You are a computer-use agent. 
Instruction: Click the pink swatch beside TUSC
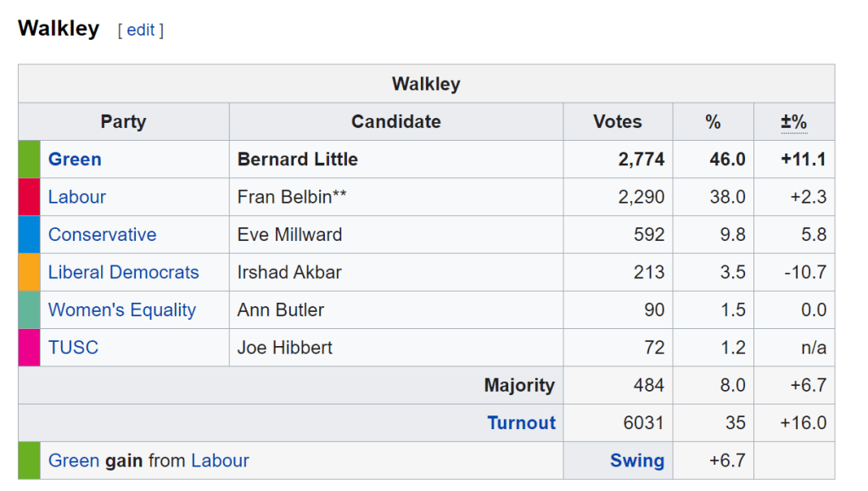pos(29,348)
